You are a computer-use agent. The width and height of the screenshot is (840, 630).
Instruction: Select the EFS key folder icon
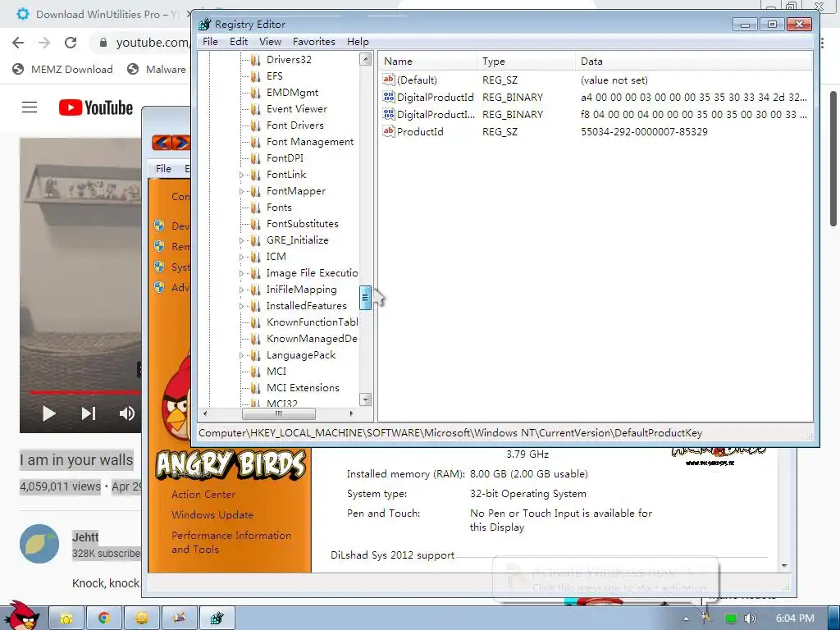(x=256, y=76)
